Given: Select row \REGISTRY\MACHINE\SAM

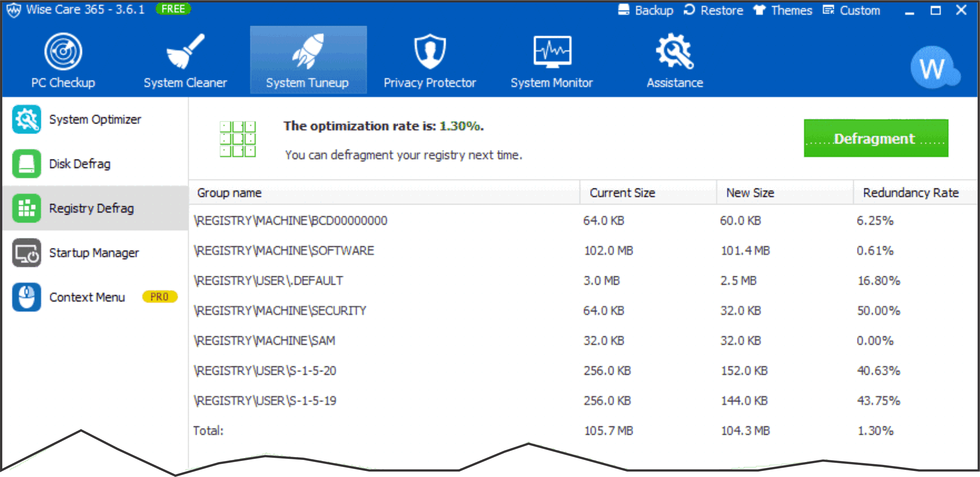Looking at the screenshot, I should pyautogui.click(x=583, y=341).
